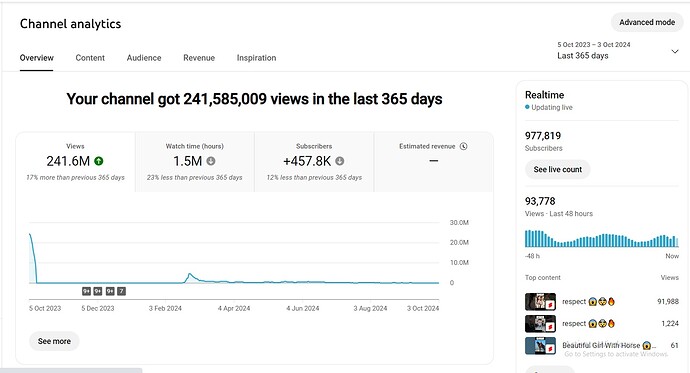Click the 91,988 views value
The height and width of the screenshot is (373, 690).
tap(668, 301)
